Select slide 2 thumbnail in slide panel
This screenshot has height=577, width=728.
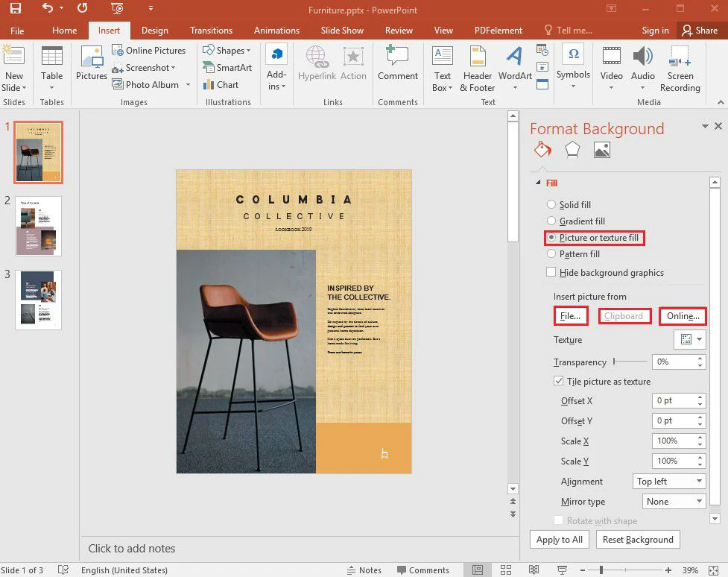tap(38, 226)
